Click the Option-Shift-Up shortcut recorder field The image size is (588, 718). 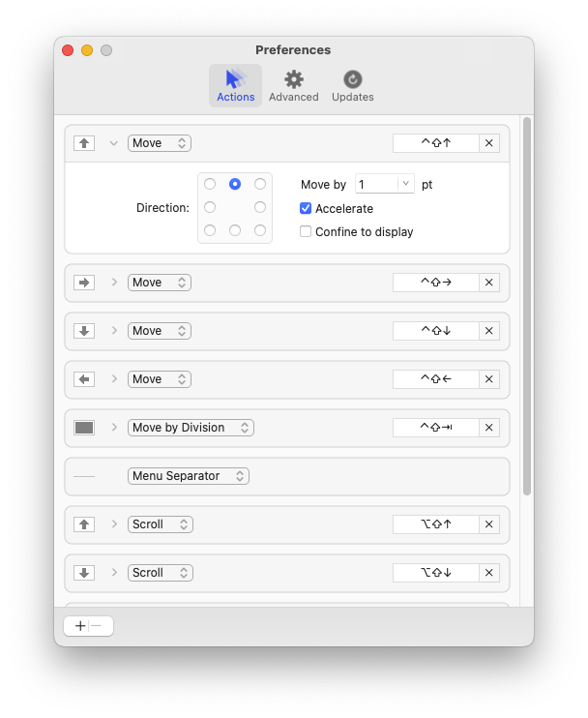coord(435,524)
